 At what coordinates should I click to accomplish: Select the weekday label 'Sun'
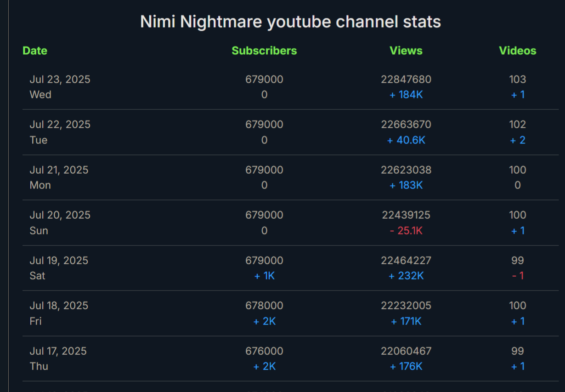click(39, 230)
